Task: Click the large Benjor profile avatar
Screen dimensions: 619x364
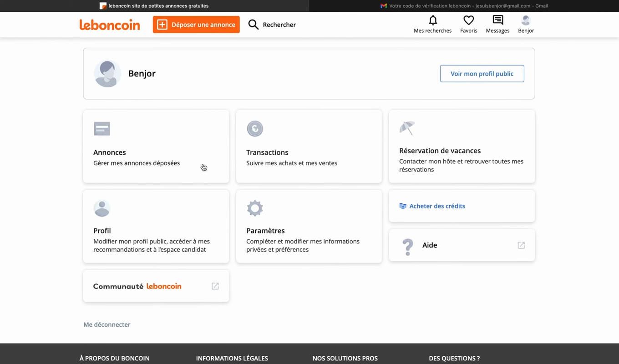Action: (x=107, y=73)
